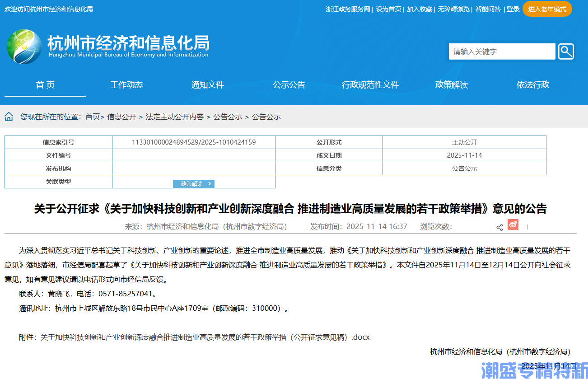Open the 工作动态 menu

(126, 84)
